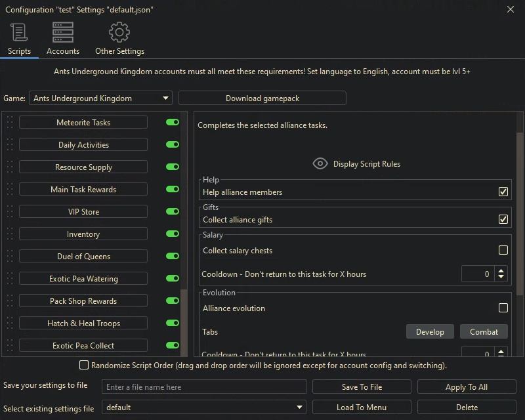Screen dimensions: 525x420
Task: Enable the Alliance evolution checkbox
Action: (503, 308)
